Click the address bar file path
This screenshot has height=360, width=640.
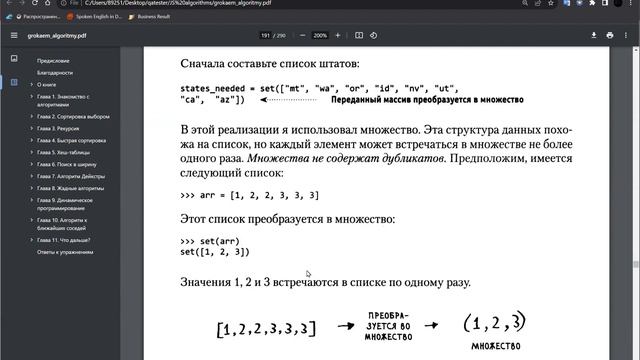click(178, 3)
